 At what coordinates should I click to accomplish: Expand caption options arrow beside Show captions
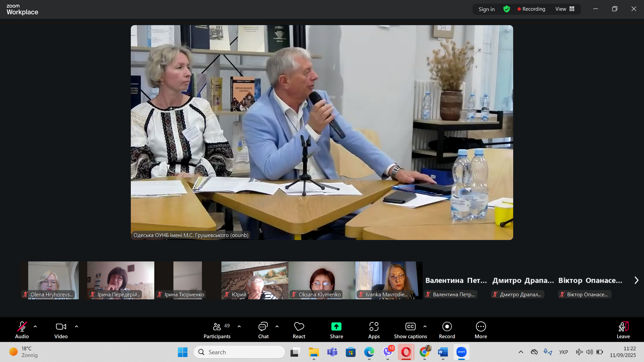click(425, 326)
